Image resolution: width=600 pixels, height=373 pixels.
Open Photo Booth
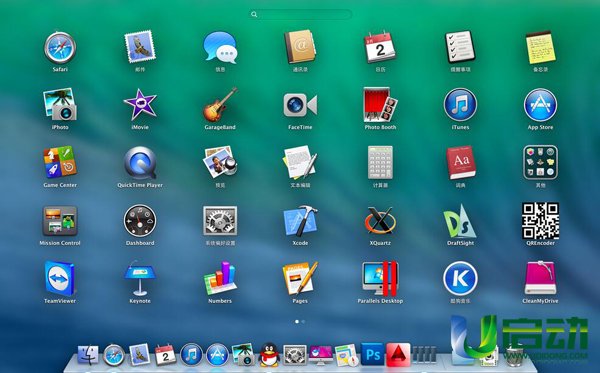(380, 104)
